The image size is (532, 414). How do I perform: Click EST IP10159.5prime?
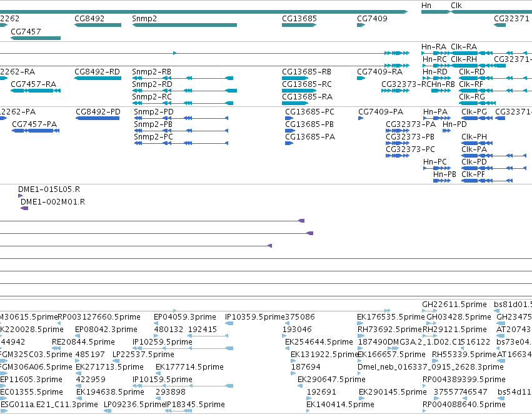click(x=163, y=380)
